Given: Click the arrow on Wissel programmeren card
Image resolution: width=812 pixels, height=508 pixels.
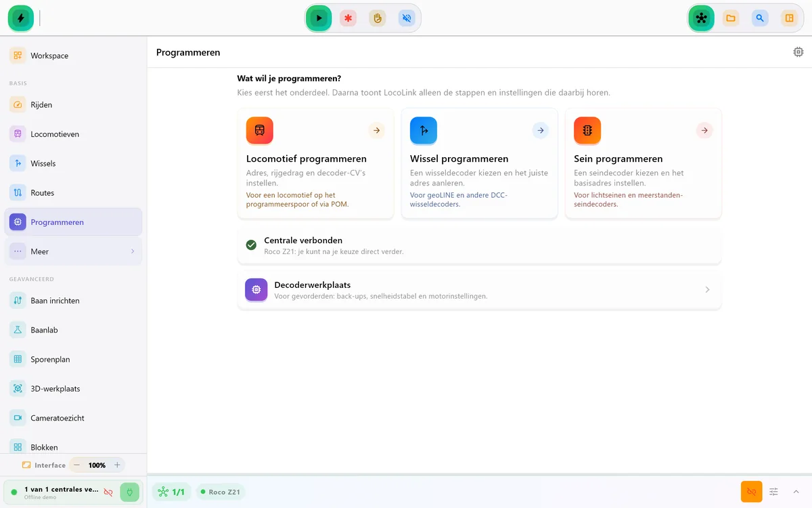Looking at the screenshot, I should tap(540, 130).
